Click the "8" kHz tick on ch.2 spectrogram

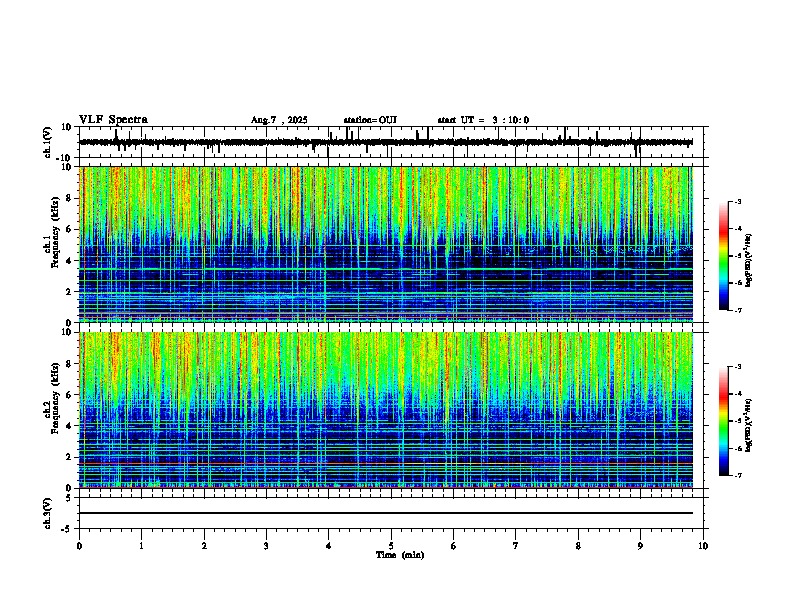70,364
